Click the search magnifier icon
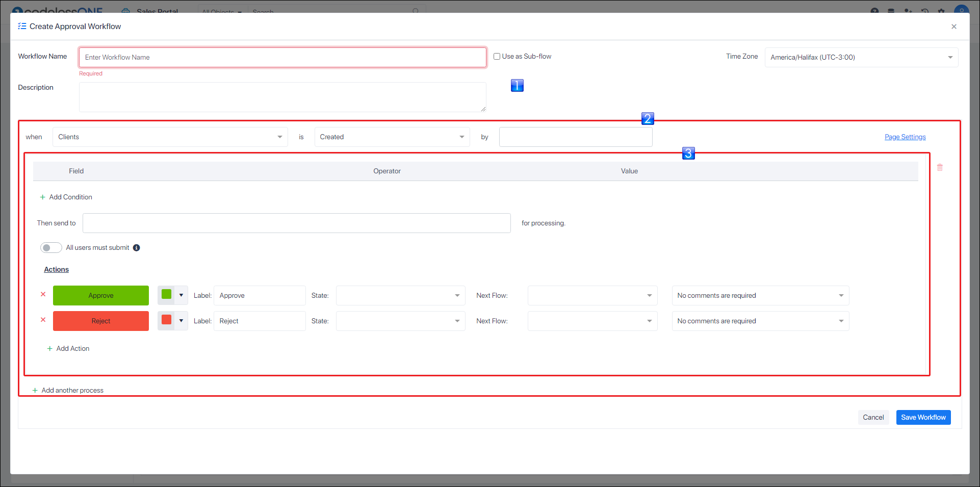This screenshot has height=487, width=980. tap(416, 11)
